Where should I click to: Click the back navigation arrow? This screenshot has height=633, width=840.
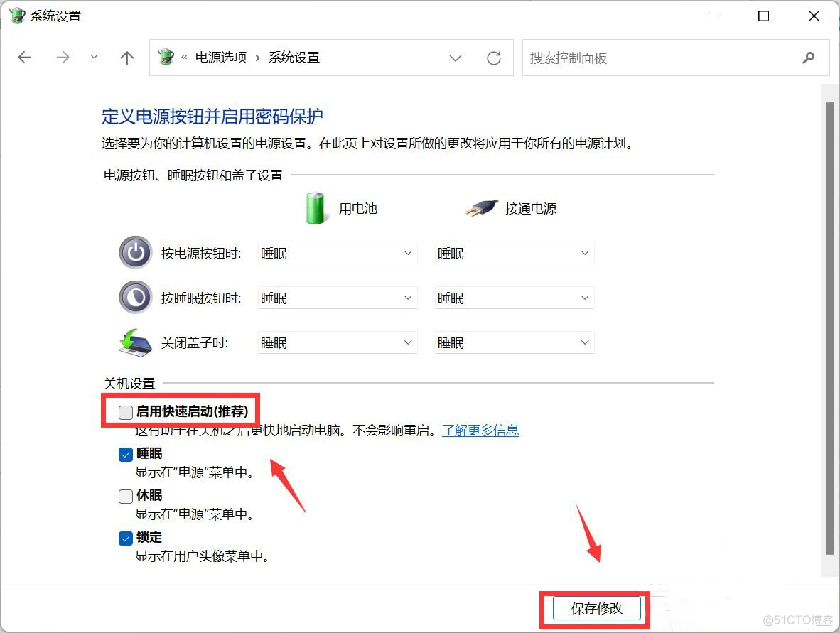click(24, 58)
